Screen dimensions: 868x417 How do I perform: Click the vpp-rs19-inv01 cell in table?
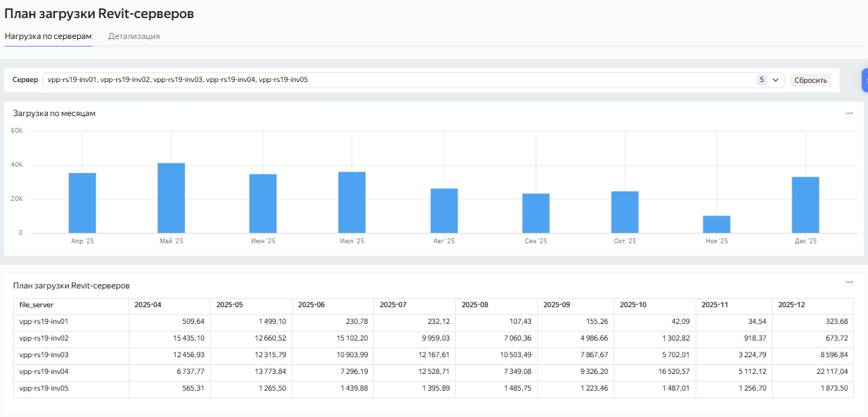coord(43,322)
